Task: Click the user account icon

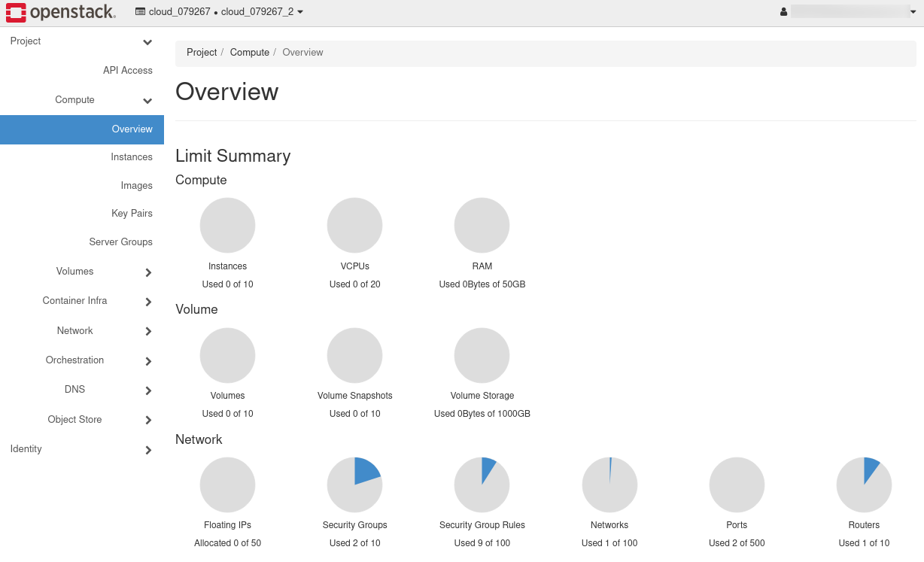Action: (783, 12)
